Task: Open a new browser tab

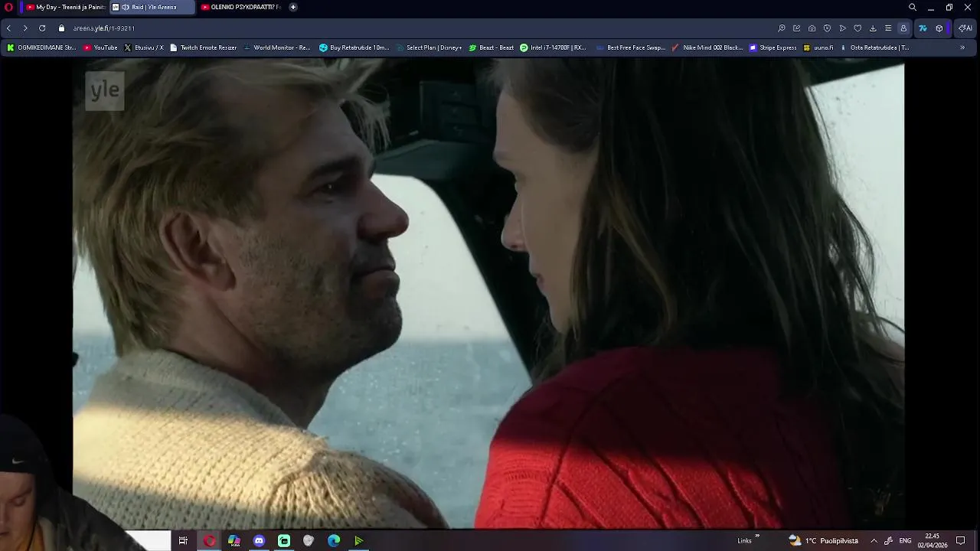Action: [x=292, y=7]
